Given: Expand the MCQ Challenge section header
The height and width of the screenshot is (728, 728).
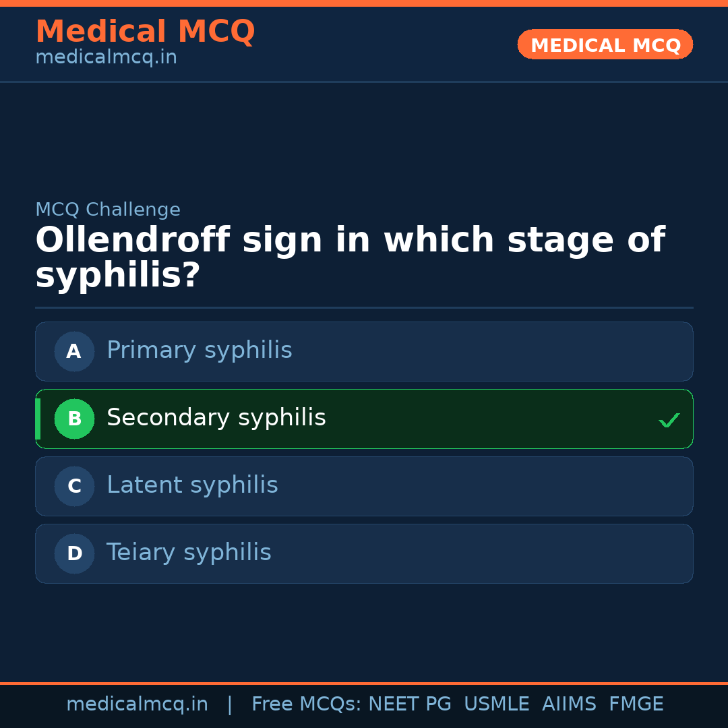Looking at the screenshot, I should 107,210.
